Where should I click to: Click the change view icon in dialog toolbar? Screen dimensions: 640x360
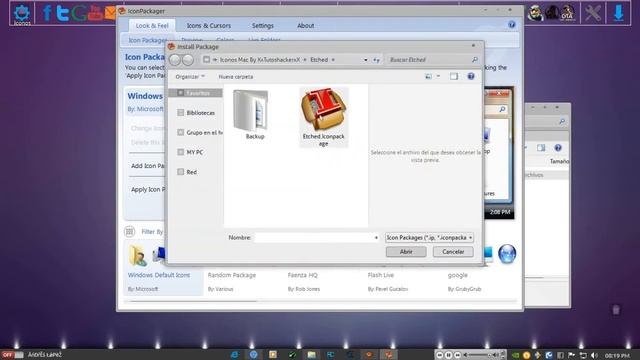click(428, 76)
